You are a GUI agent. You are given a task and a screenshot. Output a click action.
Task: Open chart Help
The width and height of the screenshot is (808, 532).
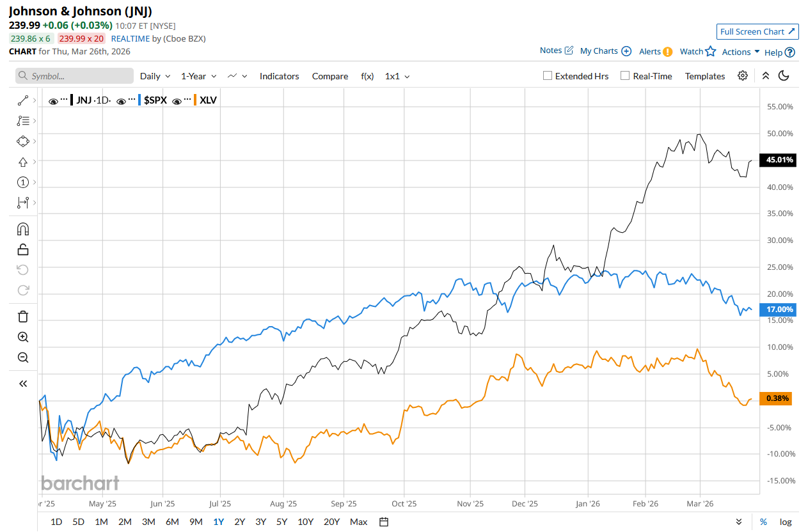pos(780,52)
